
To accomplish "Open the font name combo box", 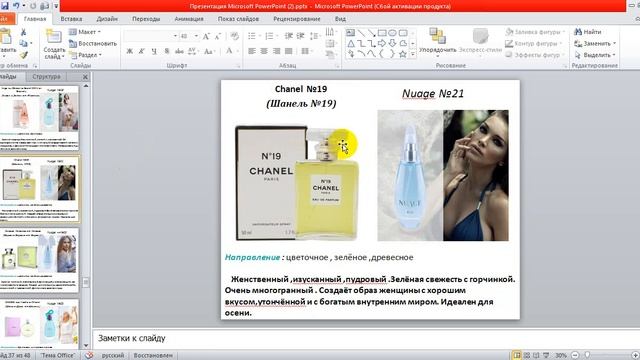I will [x=151, y=36].
